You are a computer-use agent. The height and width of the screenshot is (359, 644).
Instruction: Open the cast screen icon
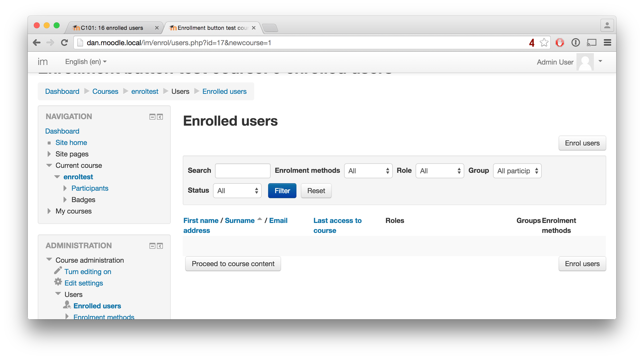click(x=592, y=43)
